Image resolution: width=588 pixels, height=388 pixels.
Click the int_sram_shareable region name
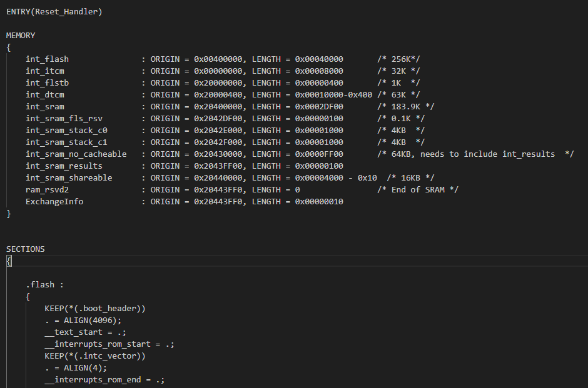click(x=69, y=178)
